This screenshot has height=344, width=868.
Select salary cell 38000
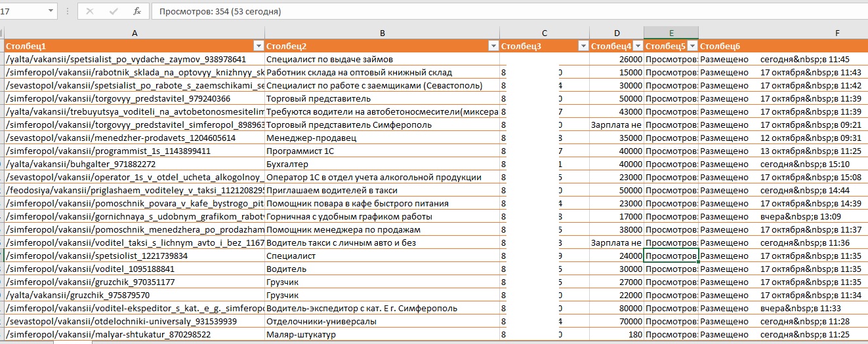[x=617, y=229]
